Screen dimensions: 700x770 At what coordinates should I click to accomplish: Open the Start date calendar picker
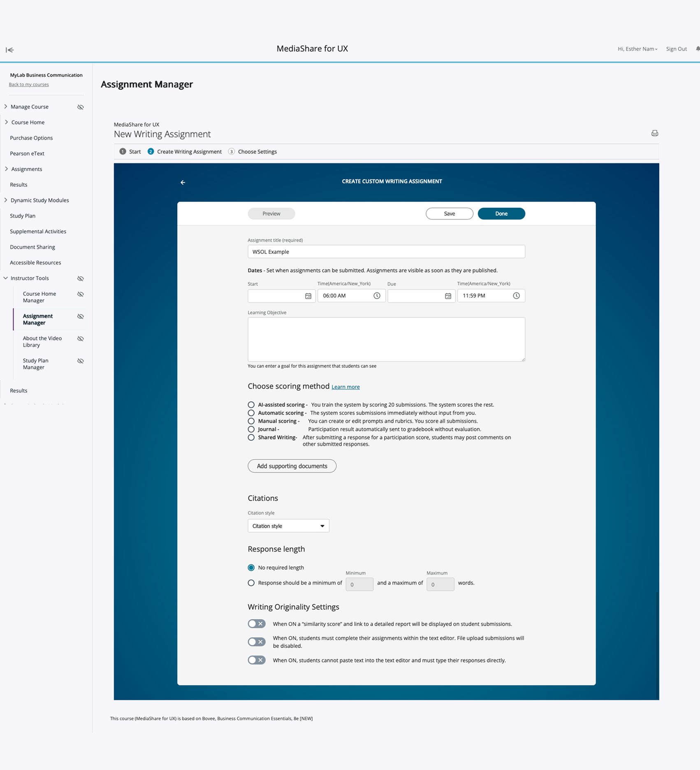[308, 296]
